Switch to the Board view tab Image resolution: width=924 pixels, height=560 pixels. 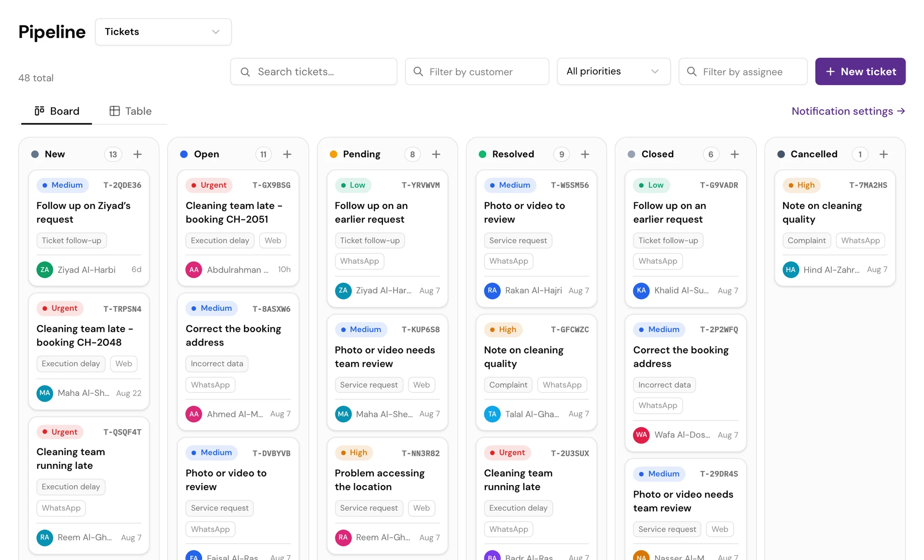57,111
